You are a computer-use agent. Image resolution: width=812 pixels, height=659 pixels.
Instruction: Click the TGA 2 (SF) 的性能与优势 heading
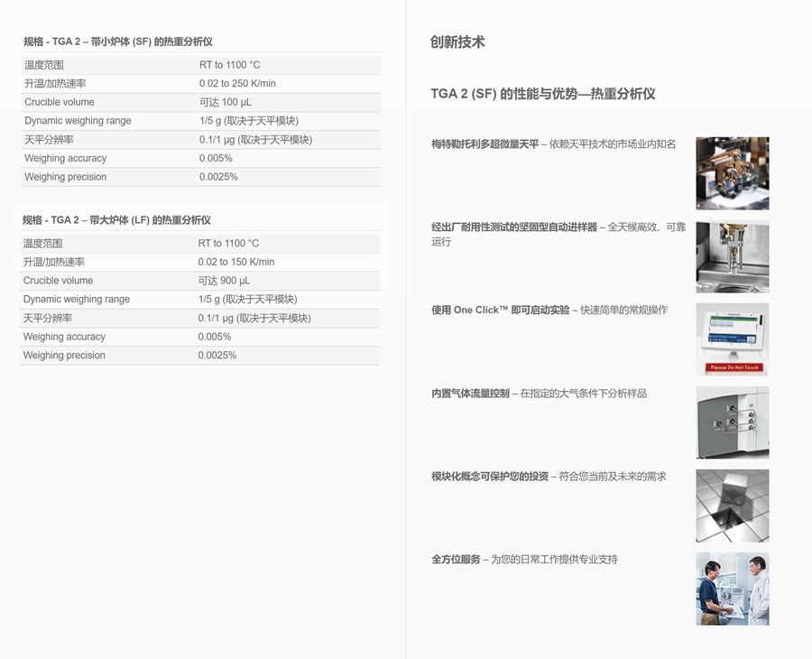[x=543, y=94]
